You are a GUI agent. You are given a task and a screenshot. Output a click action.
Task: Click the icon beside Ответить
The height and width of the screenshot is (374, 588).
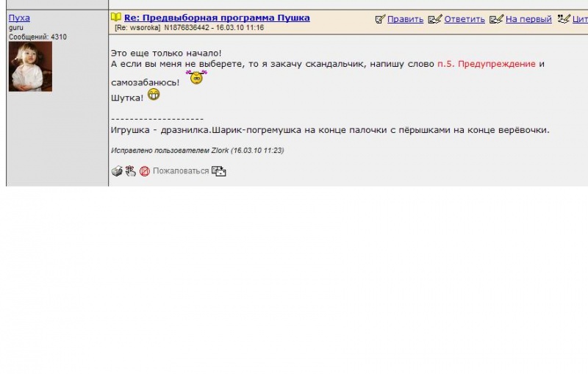coord(435,19)
